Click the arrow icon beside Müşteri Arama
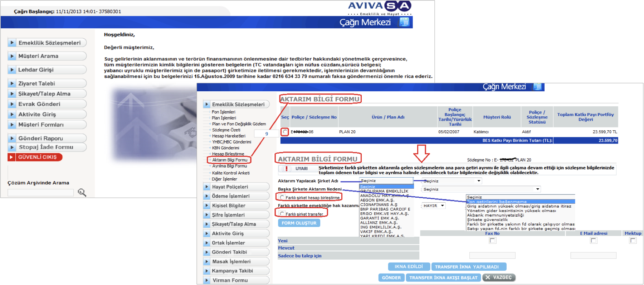The height and width of the screenshot is (285, 644). (x=12, y=56)
